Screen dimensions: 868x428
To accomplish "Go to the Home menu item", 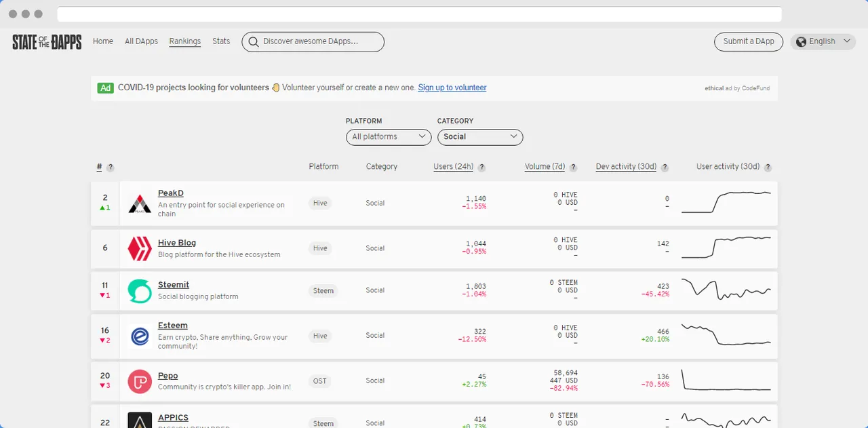I will [x=103, y=41].
